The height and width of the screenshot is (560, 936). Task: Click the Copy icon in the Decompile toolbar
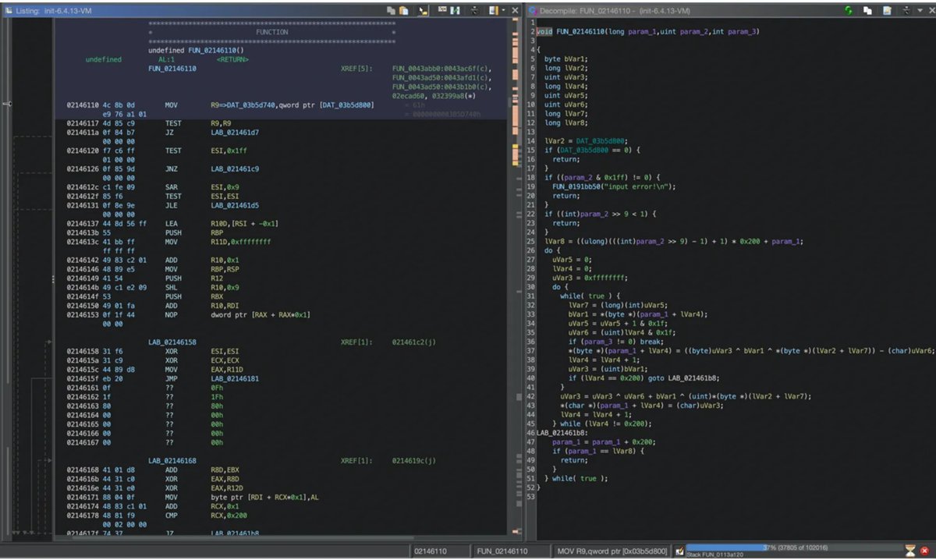click(x=867, y=9)
